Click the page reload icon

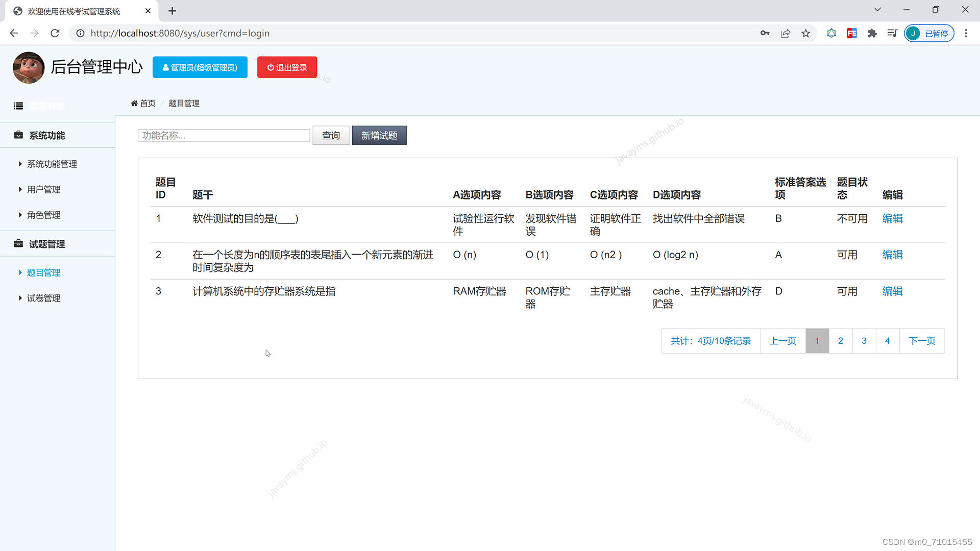coord(55,33)
